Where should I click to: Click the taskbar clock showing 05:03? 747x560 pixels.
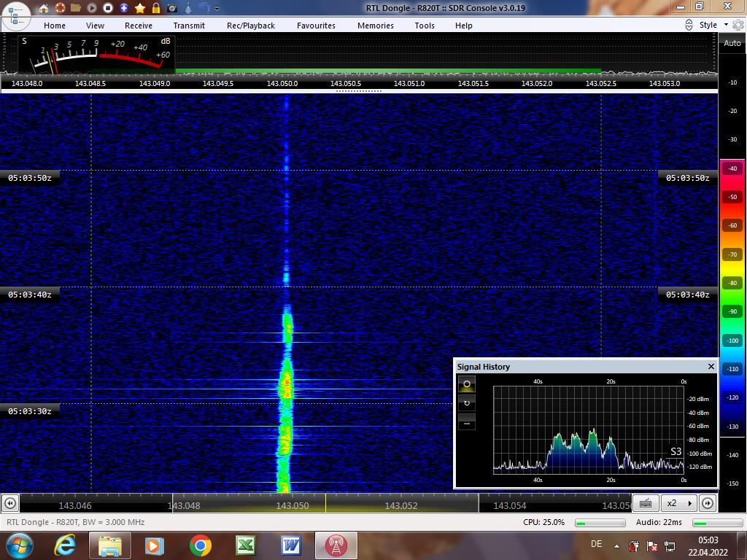pyautogui.click(x=708, y=545)
